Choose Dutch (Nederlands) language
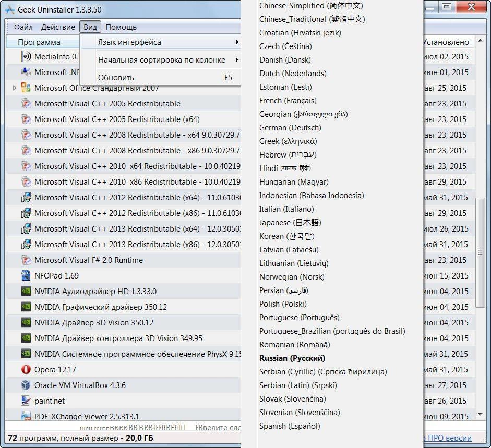Image resolution: width=491 pixels, height=448 pixels. click(293, 73)
